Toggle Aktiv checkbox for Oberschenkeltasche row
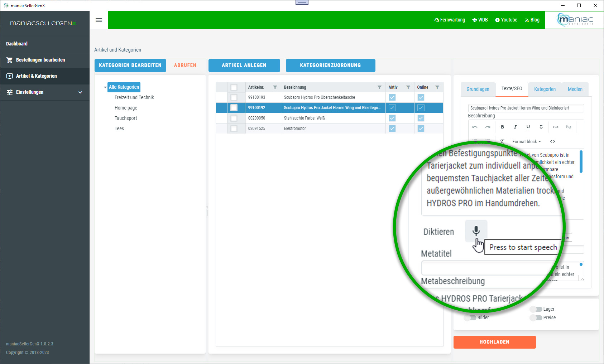Screen dimensions: 604x364 point(392,97)
